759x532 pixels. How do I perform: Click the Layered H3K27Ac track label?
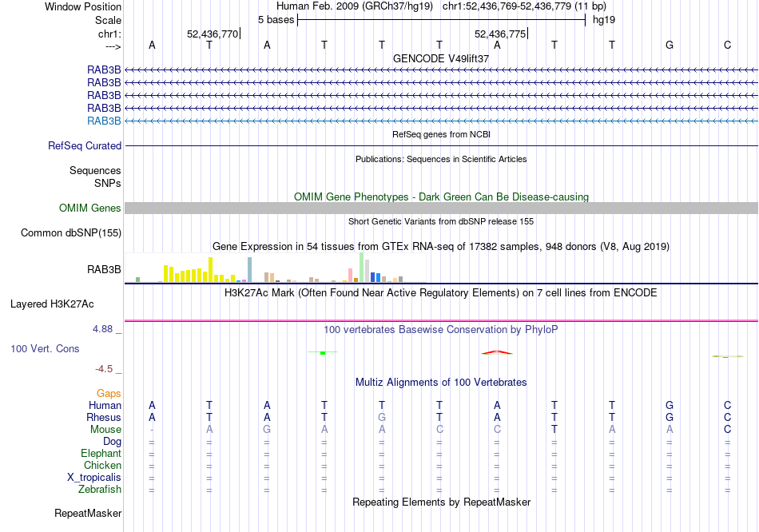pos(52,304)
